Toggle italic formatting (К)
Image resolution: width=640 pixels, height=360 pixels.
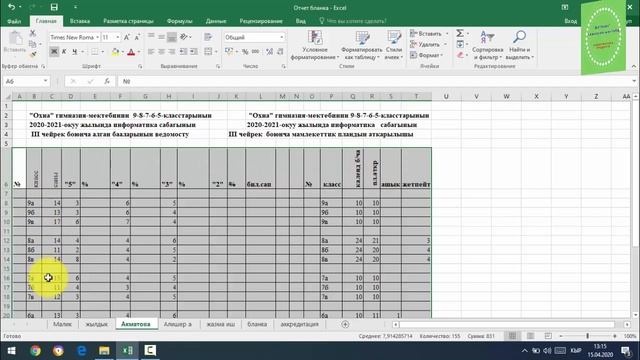64,52
